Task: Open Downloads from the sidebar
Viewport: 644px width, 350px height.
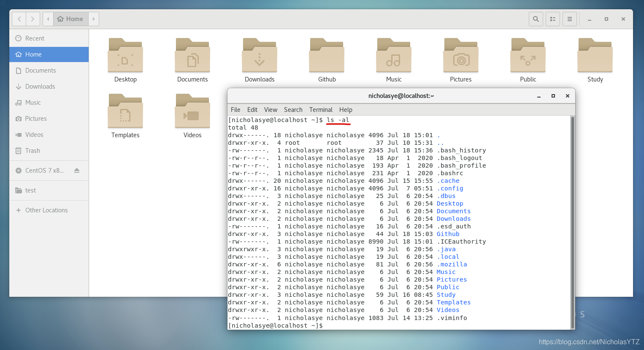Action: pos(49,87)
